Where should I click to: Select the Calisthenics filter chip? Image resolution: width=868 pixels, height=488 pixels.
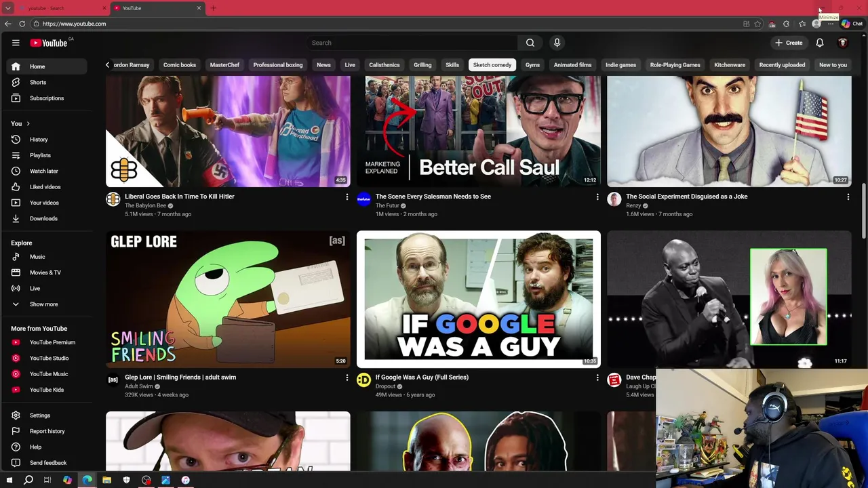click(384, 65)
